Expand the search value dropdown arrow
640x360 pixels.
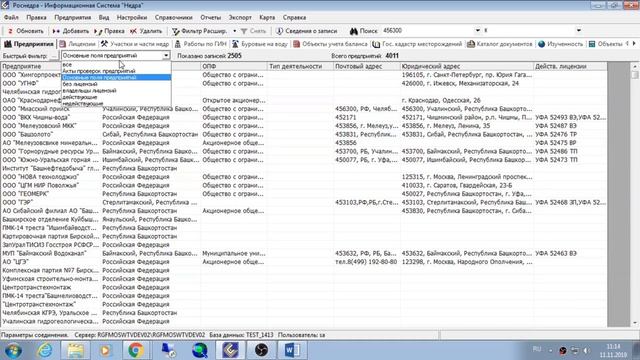pyautogui.click(x=478, y=31)
